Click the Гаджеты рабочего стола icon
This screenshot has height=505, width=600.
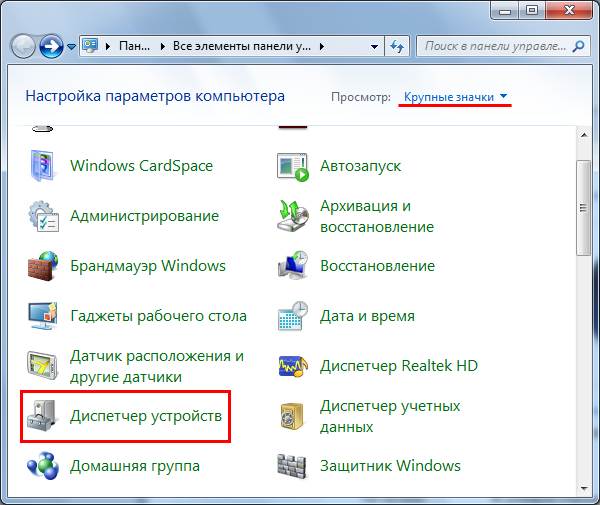click(x=44, y=316)
